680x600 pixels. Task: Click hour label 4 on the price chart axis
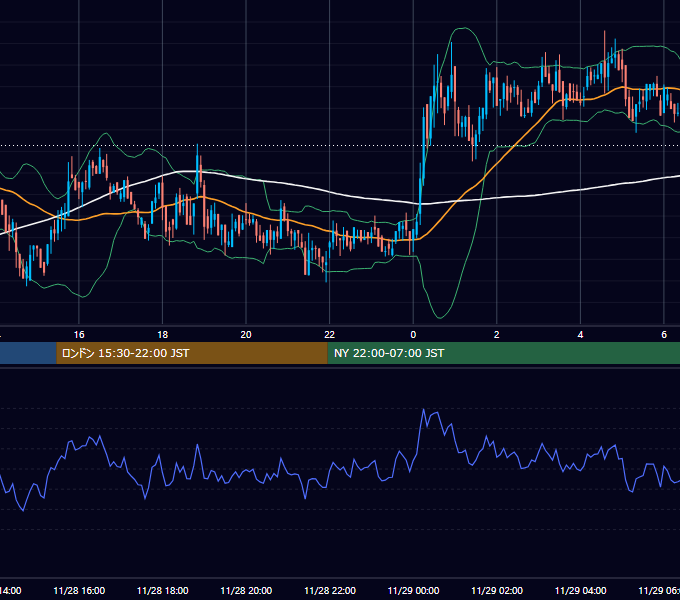click(580, 335)
